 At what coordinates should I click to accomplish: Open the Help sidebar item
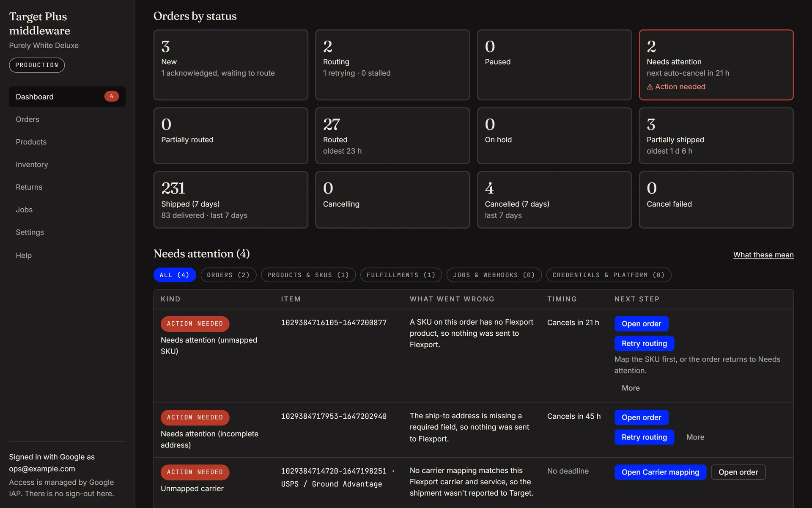point(67,255)
